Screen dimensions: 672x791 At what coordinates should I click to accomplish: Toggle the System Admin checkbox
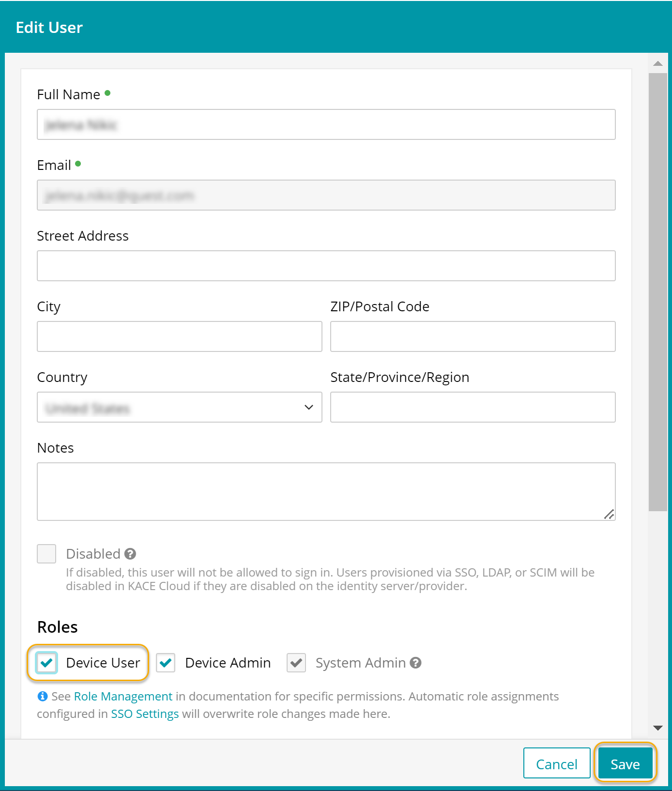[x=296, y=662]
